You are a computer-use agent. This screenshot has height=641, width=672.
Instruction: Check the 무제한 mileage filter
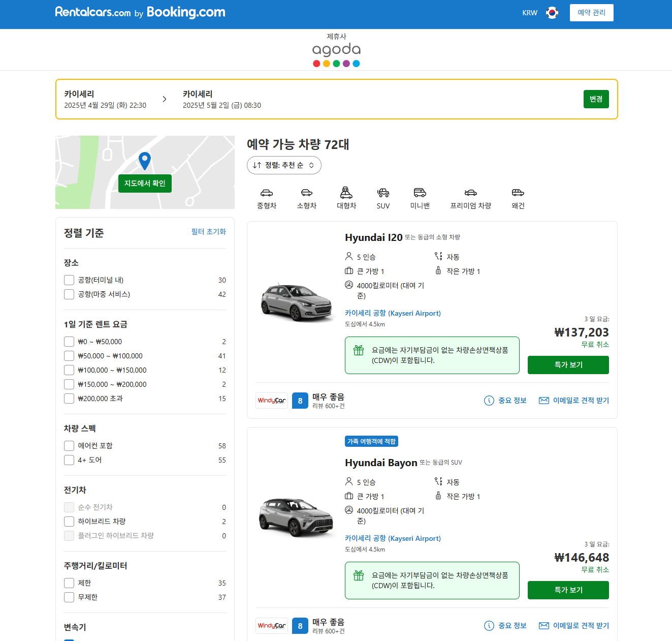coord(69,597)
